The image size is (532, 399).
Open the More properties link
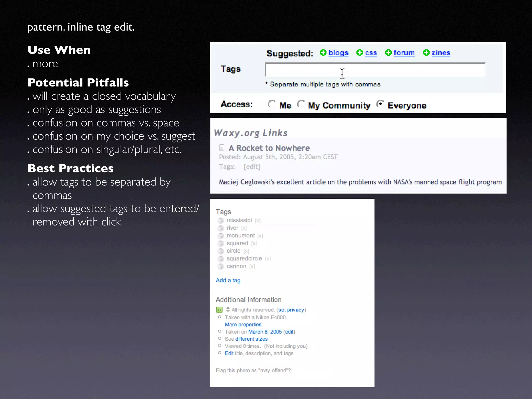point(243,324)
